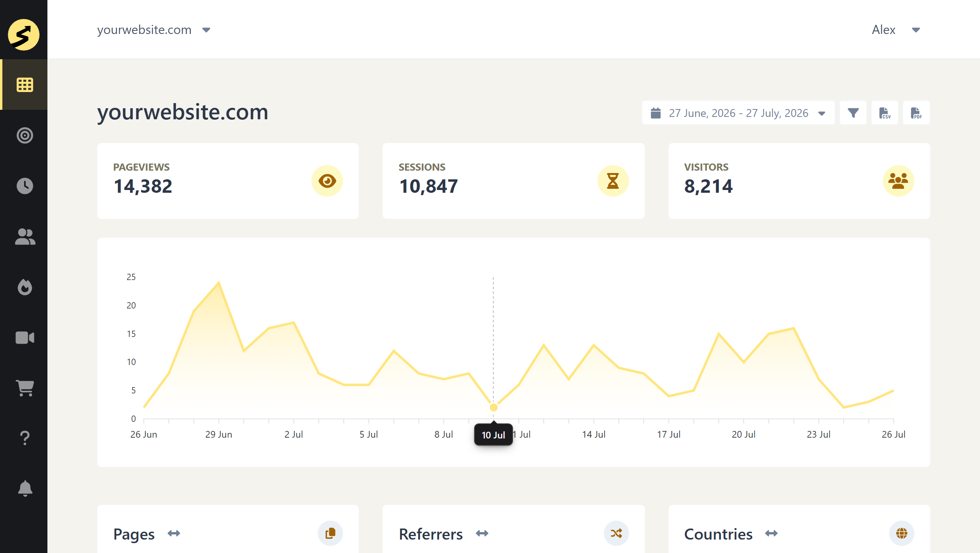This screenshot has width=980, height=553.
Task: Open the help question mark icon
Action: coord(24,438)
